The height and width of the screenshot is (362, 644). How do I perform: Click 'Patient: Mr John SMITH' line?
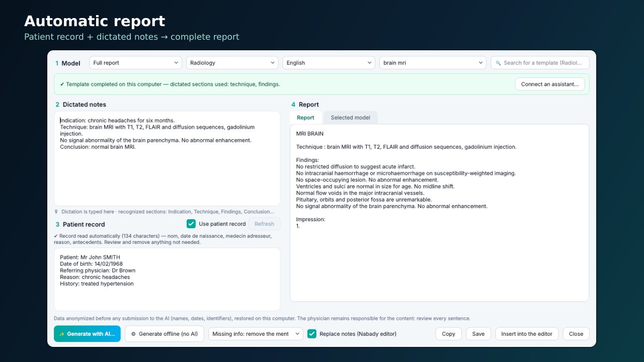(x=90, y=257)
